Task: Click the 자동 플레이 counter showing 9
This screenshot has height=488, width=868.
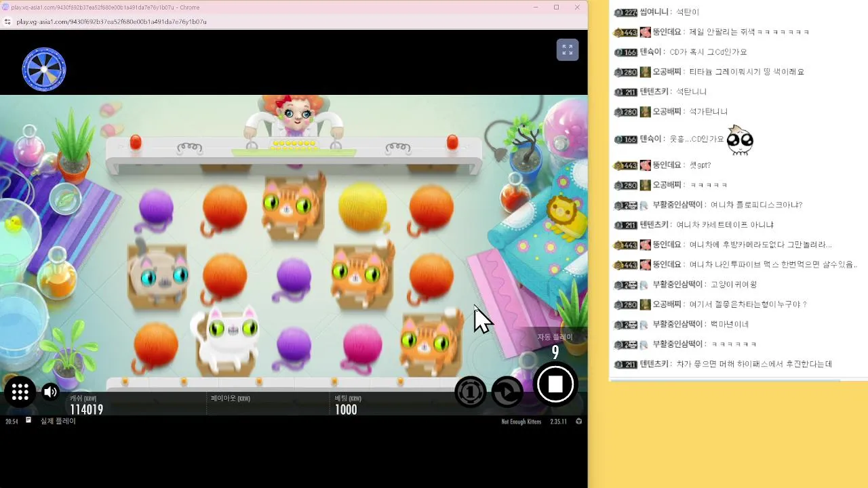Action: (x=555, y=352)
